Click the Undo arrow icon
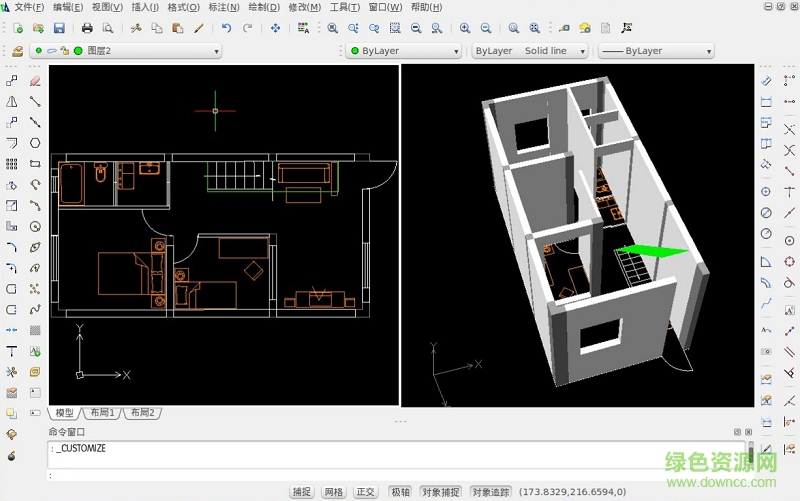The image size is (800, 501). point(226,28)
